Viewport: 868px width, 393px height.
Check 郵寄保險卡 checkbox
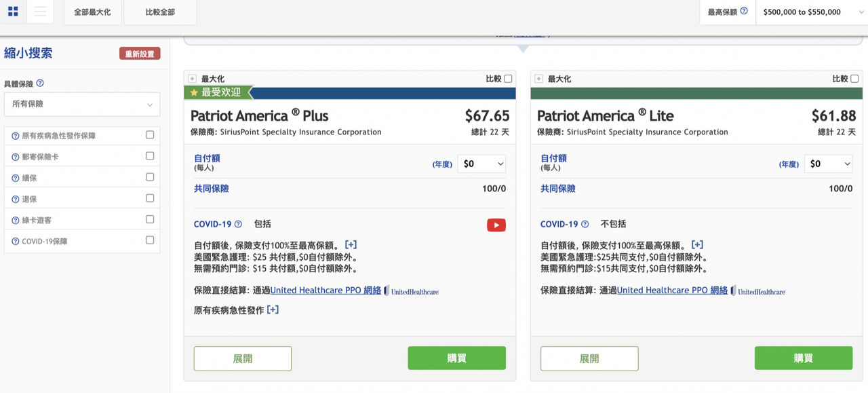click(150, 156)
